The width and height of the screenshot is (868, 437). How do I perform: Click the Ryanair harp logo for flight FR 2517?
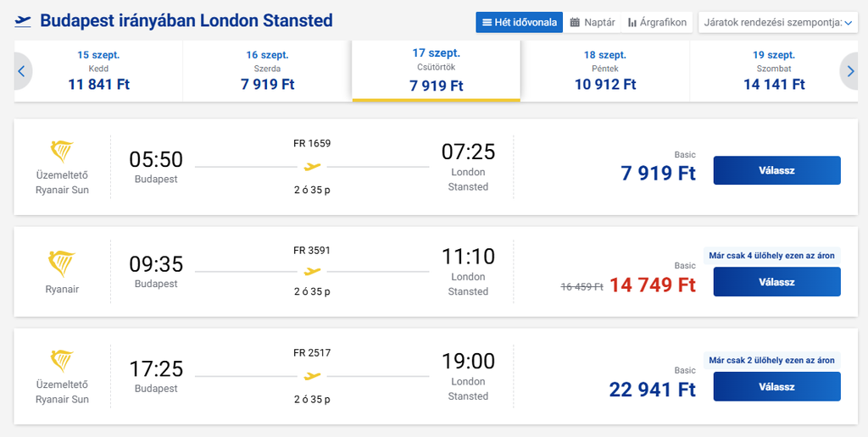click(x=62, y=362)
